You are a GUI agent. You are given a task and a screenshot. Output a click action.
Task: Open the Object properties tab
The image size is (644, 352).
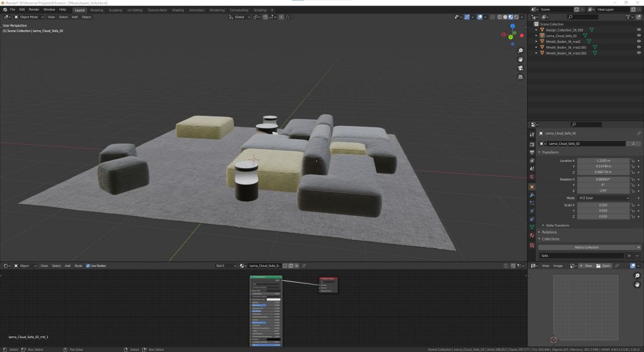click(x=532, y=186)
